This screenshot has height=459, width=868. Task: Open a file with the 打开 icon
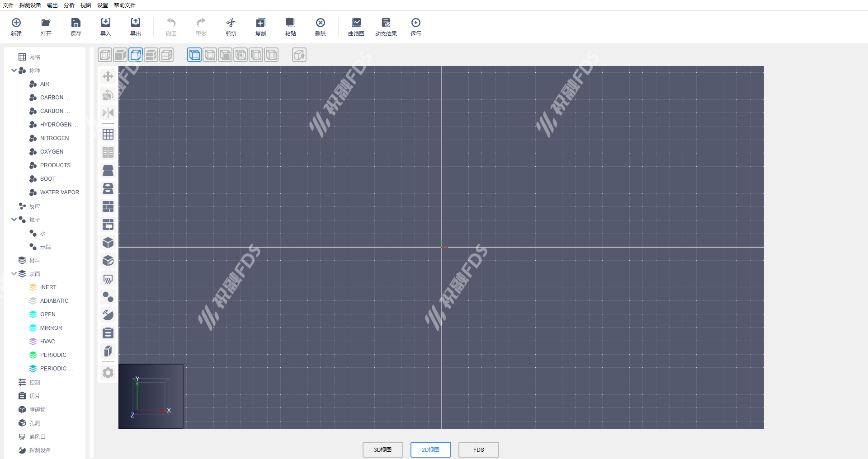pyautogui.click(x=46, y=27)
